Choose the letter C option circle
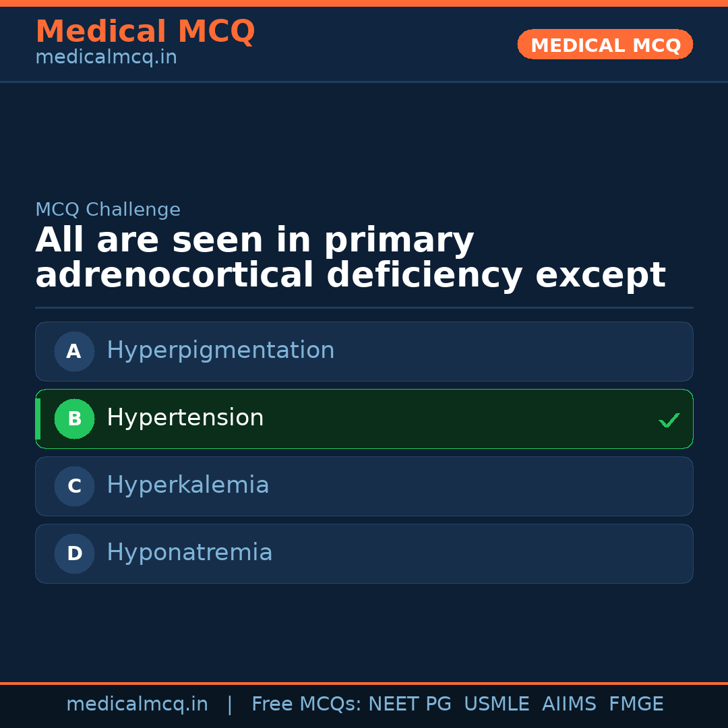The height and width of the screenshot is (728, 728). 74,486
